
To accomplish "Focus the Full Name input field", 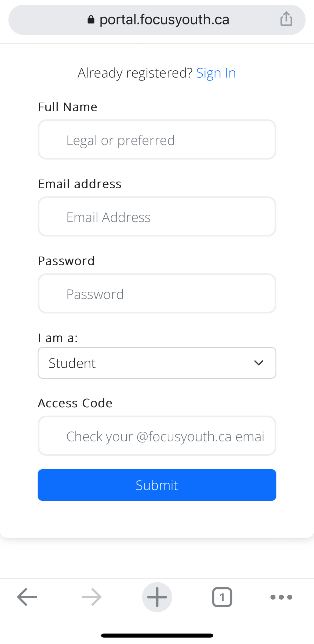I will click(157, 140).
